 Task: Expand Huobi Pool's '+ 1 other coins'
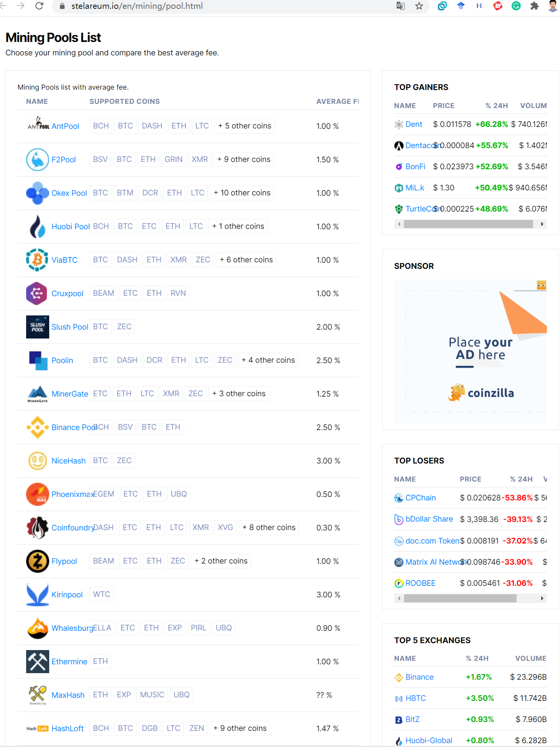(x=238, y=227)
